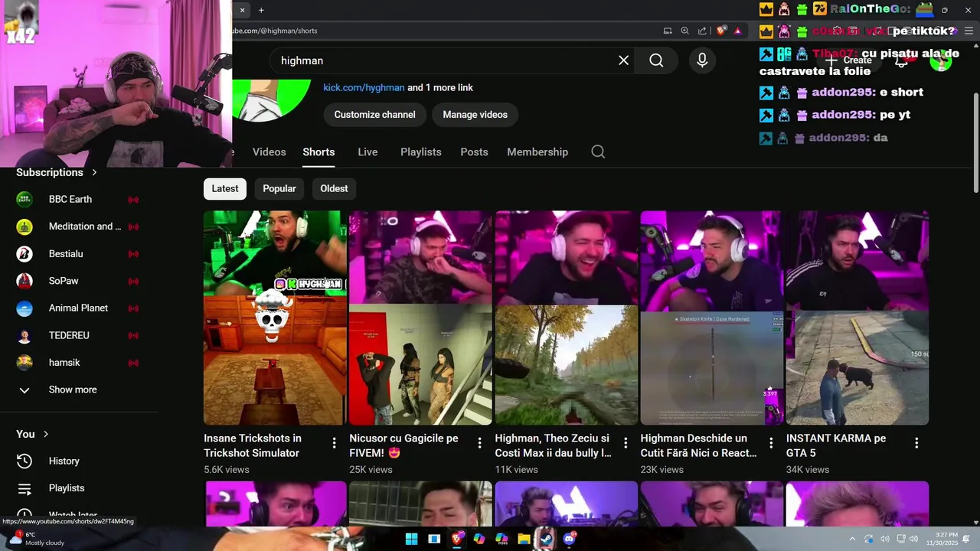Search within channel magnifier icon
Viewport: 980px width, 551px height.
coord(598,152)
